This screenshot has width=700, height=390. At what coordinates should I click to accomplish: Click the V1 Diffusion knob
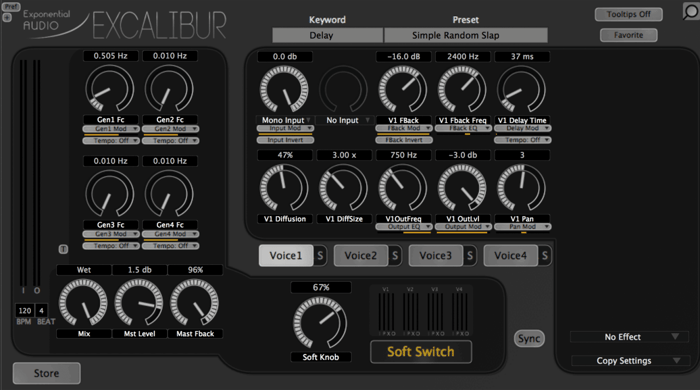284,188
